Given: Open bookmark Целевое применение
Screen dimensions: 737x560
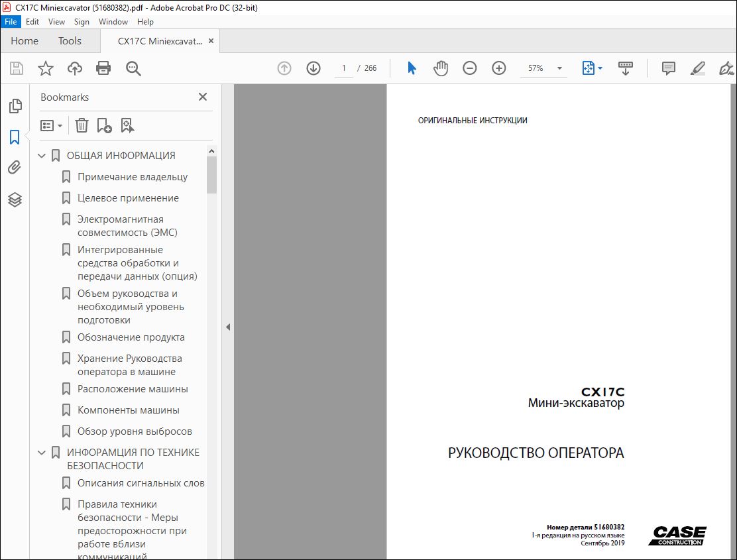Looking at the screenshot, I should pos(128,198).
